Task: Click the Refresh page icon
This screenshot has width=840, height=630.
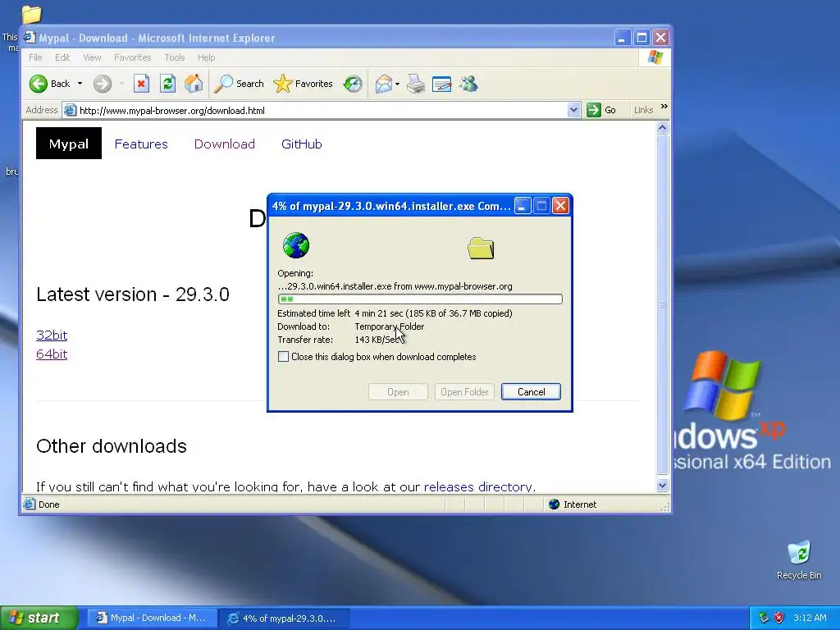Action: [167, 84]
